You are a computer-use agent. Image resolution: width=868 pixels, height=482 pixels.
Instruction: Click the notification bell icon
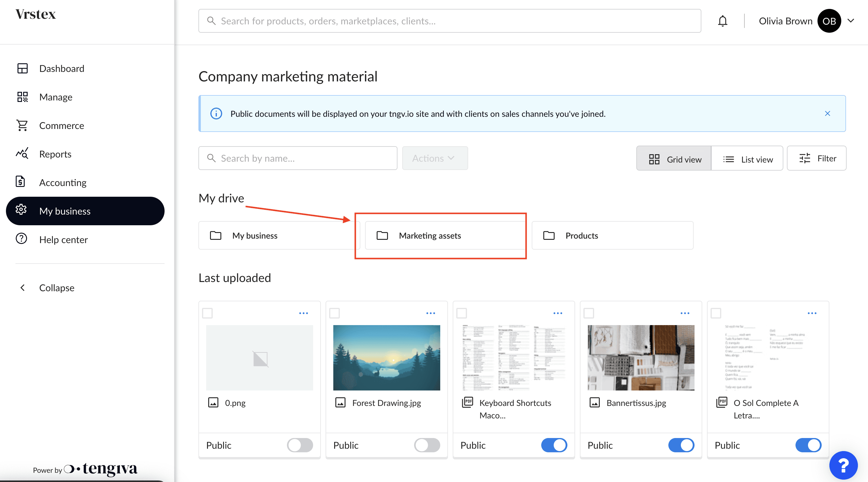click(x=722, y=21)
